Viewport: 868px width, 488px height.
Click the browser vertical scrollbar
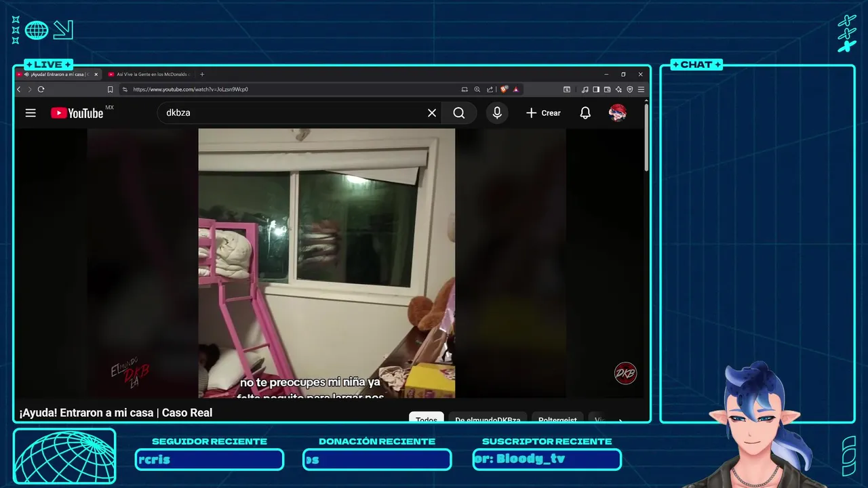click(x=646, y=139)
